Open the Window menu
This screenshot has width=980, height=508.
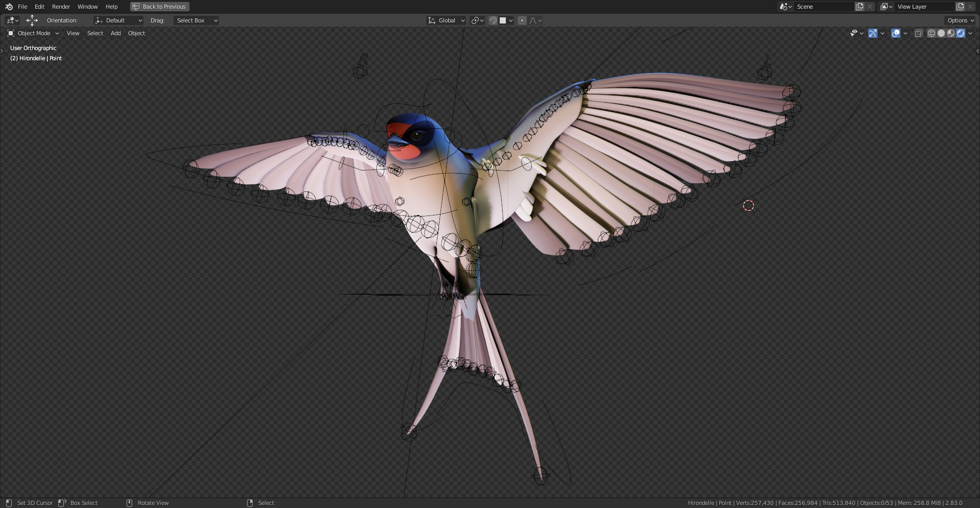[87, 7]
